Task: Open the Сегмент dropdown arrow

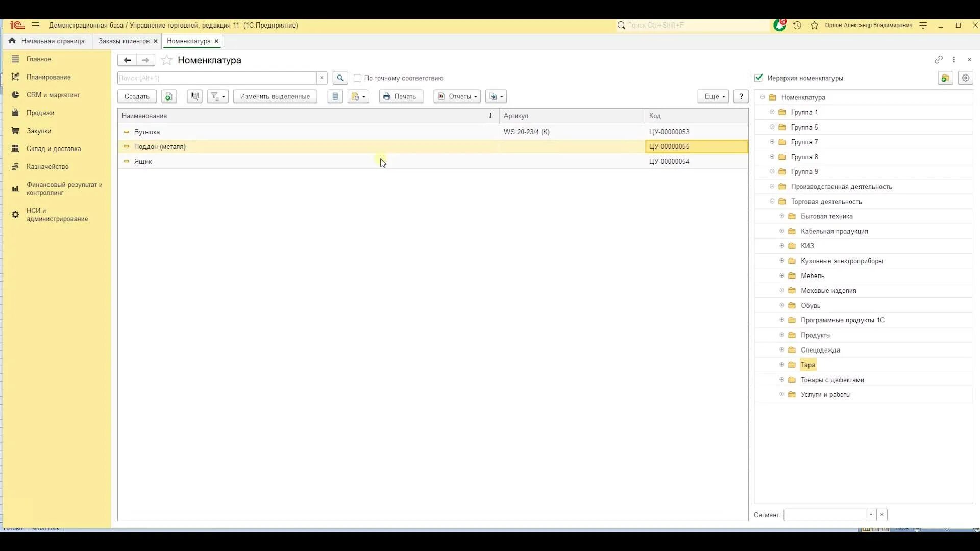Action: [x=871, y=515]
